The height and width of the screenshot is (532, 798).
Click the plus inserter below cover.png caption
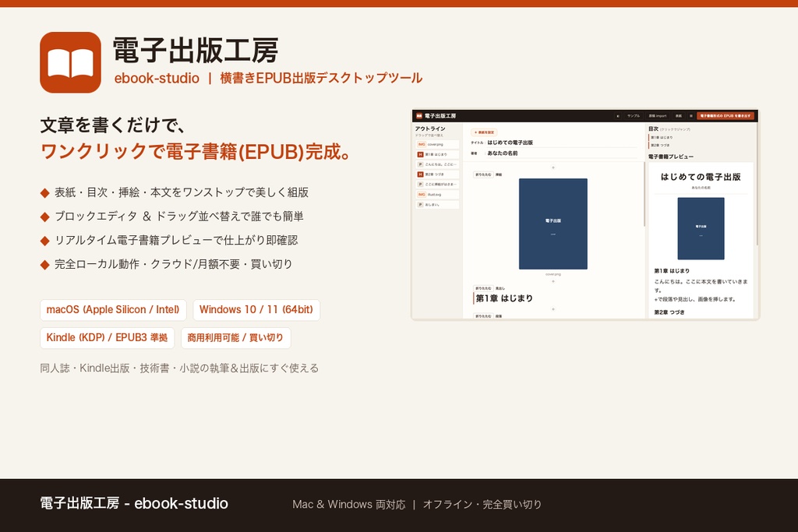click(x=553, y=281)
